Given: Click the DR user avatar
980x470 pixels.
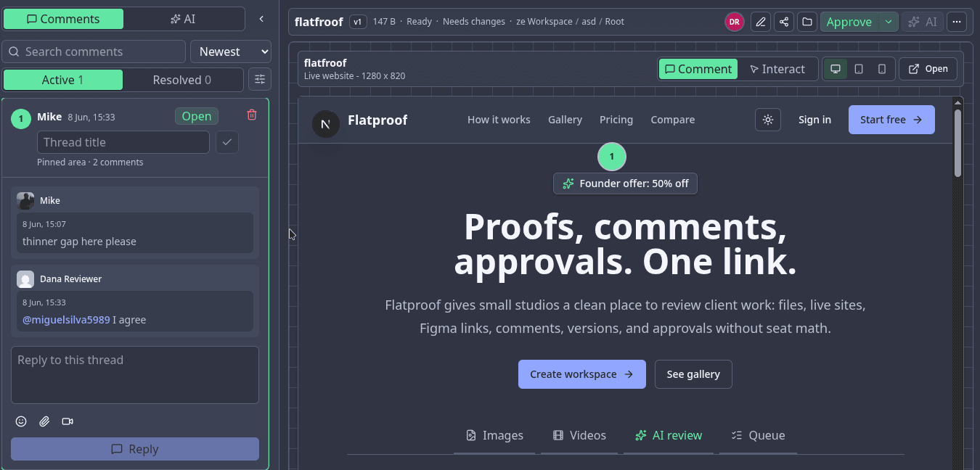Looking at the screenshot, I should point(735,22).
